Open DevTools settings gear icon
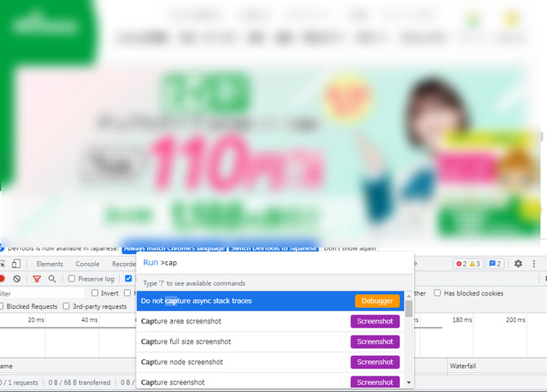This screenshot has width=547, height=392. (x=518, y=264)
